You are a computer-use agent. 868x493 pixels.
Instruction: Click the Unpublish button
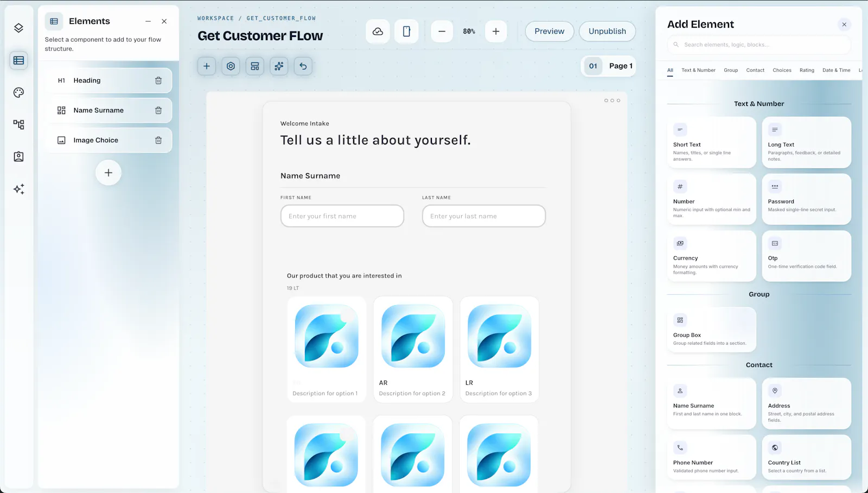click(608, 31)
